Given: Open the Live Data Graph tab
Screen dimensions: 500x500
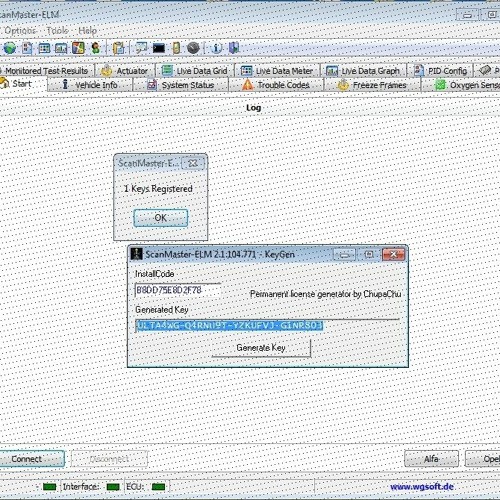Looking at the screenshot, I should (x=364, y=71).
